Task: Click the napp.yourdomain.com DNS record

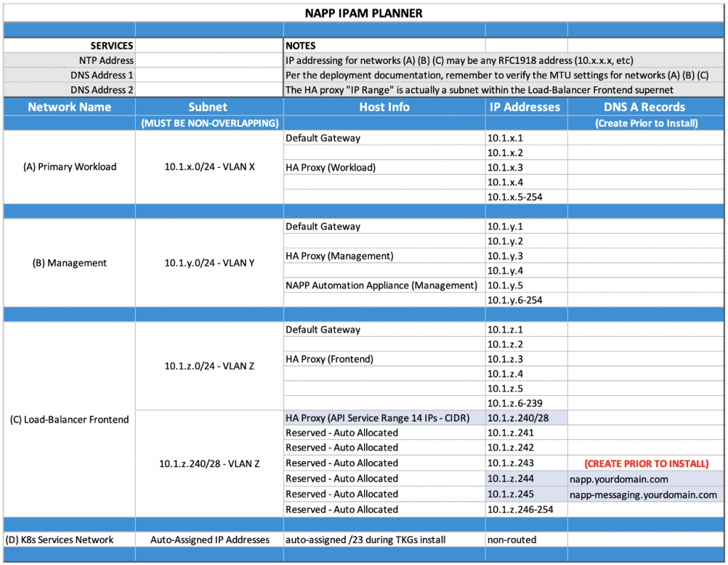Action: point(619,479)
